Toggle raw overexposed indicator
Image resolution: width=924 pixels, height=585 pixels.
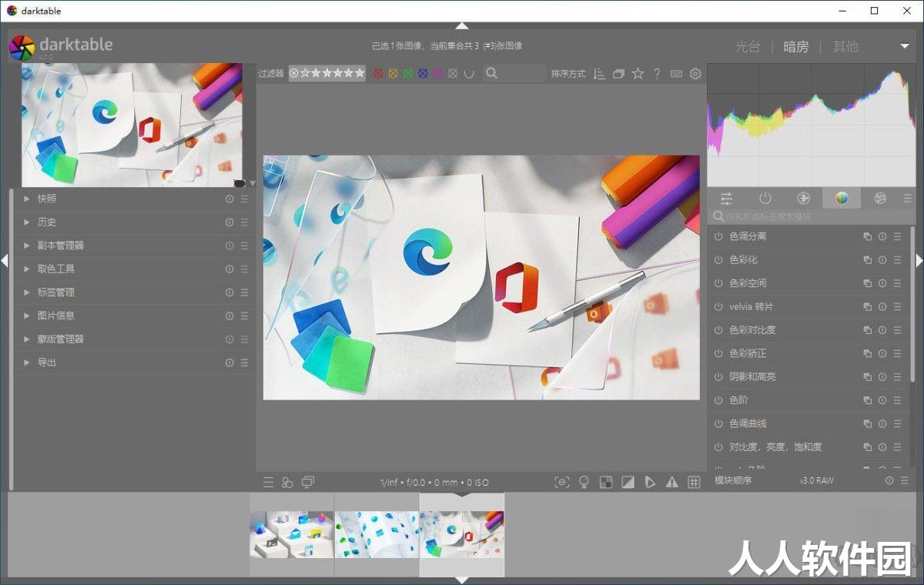606,483
